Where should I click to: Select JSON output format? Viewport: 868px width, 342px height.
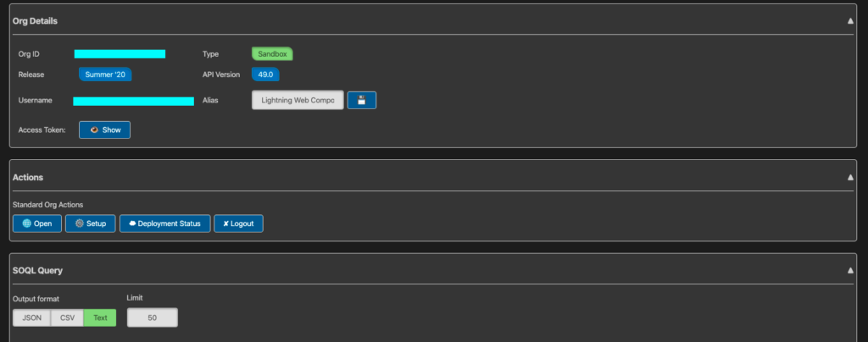point(31,317)
